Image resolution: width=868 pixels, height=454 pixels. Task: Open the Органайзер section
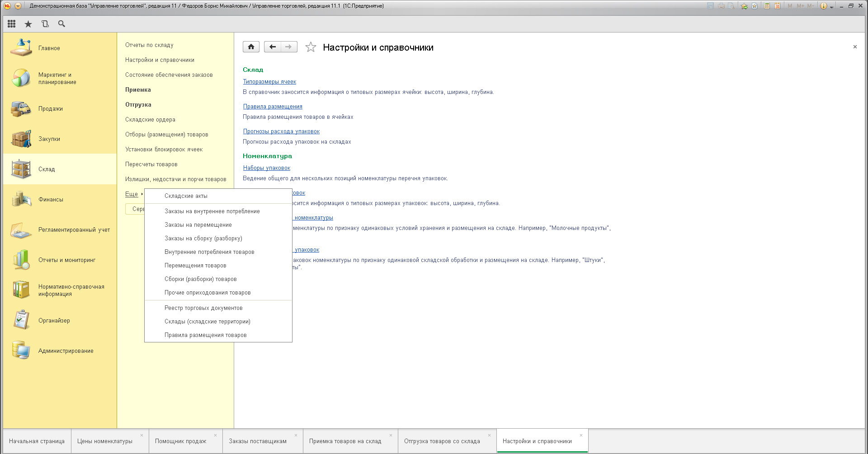(x=60, y=320)
